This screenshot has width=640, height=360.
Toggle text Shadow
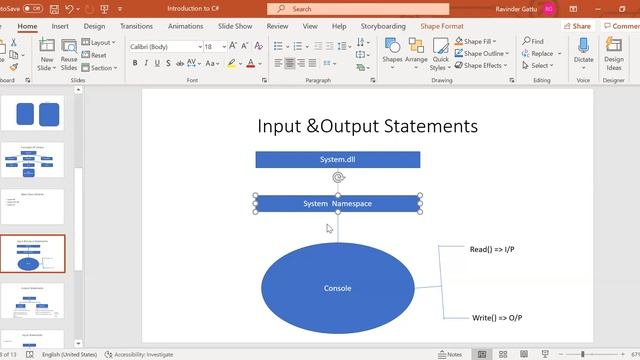click(x=168, y=63)
